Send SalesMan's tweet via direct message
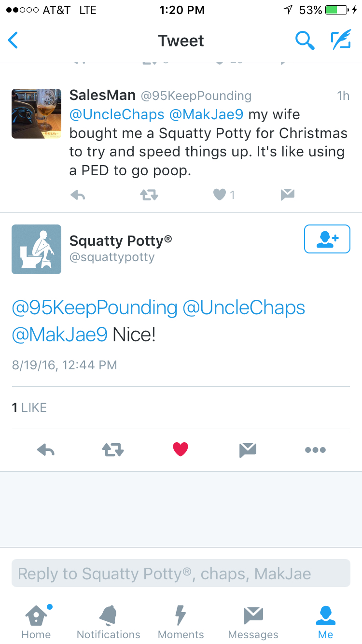The image size is (362, 644). (287, 195)
